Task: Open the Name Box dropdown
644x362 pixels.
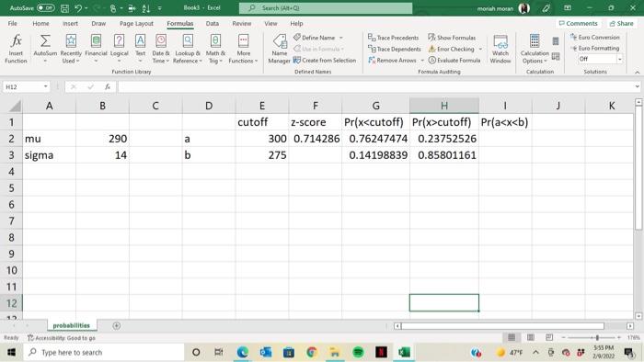Action: pos(46,86)
